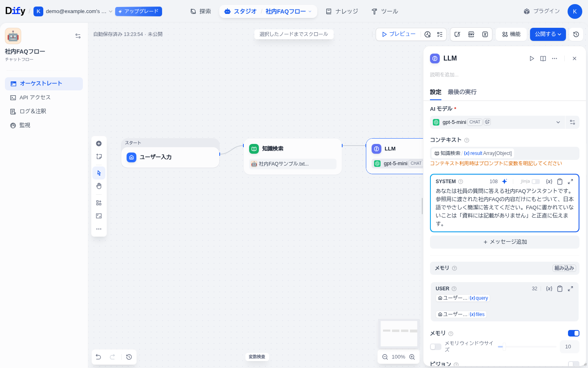Image resolution: width=588 pixels, height=368 pixels.
Task: Click the robot app icon in sidebar
Action: point(13,36)
